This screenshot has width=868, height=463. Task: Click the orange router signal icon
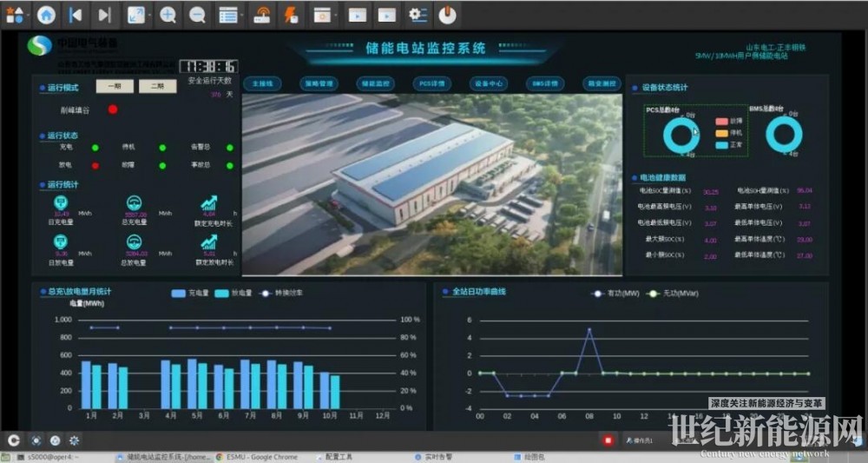pos(261,14)
